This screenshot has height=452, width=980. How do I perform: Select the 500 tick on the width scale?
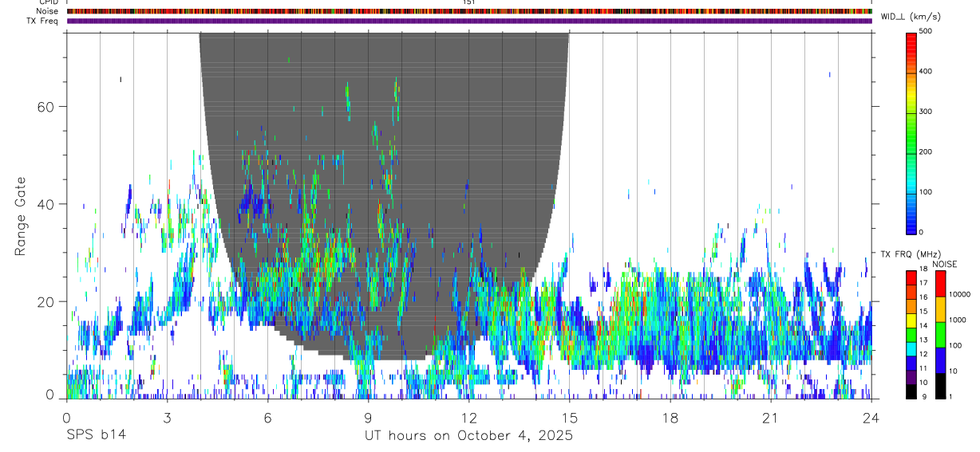pyautogui.click(x=927, y=31)
